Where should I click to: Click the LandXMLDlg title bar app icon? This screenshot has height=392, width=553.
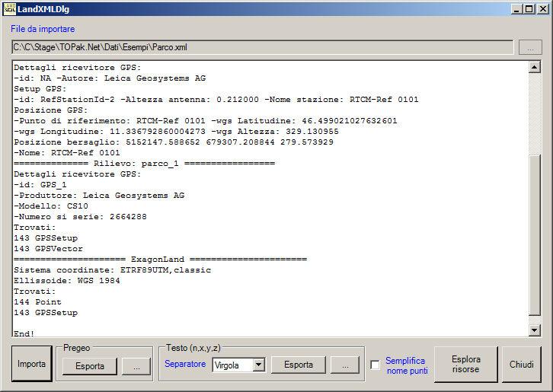click(9, 8)
